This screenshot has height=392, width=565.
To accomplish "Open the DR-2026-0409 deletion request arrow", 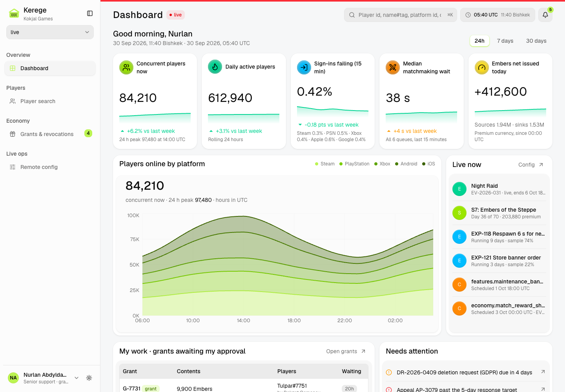I will (x=543, y=372).
